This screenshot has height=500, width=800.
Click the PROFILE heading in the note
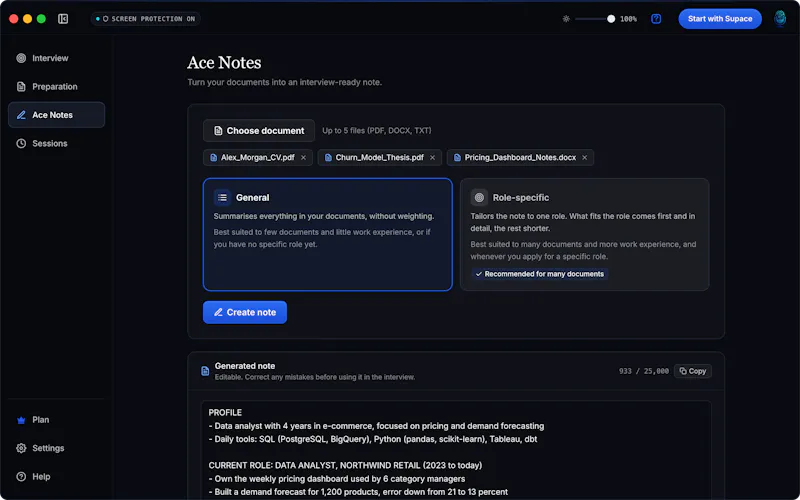coord(225,413)
